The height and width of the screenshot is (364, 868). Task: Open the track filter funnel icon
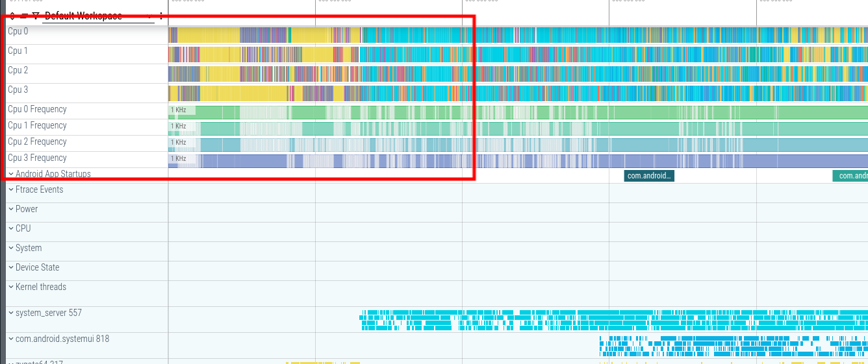pyautogui.click(x=36, y=16)
